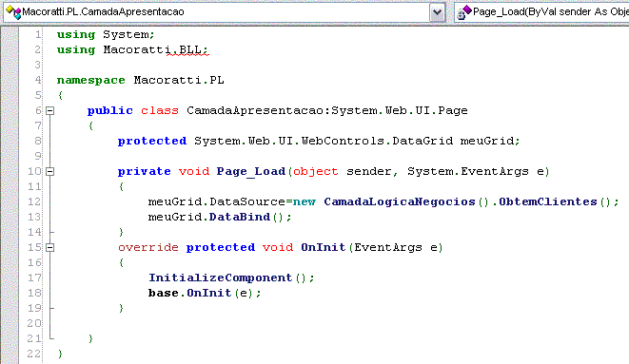Click the method icon beside Page_Load
The image size is (629, 364).
point(464,12)
